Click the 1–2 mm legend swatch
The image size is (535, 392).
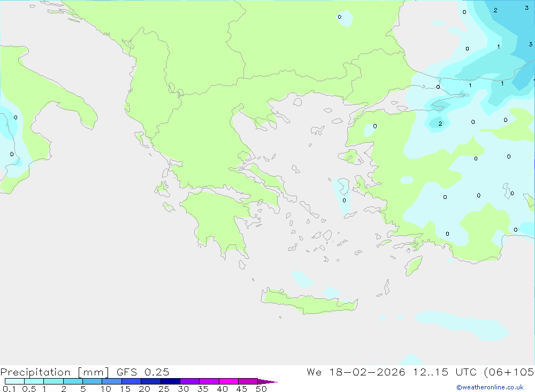[53, 381]
